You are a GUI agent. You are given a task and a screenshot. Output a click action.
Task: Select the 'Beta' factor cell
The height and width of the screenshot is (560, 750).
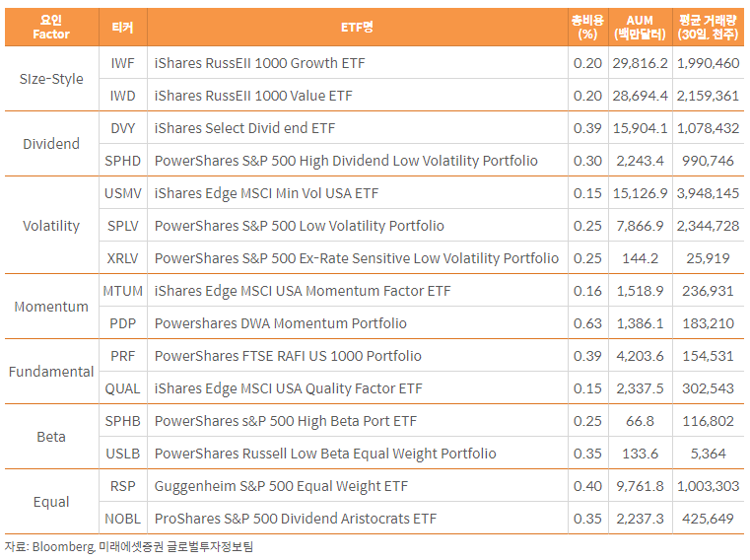tap(51, 437)
